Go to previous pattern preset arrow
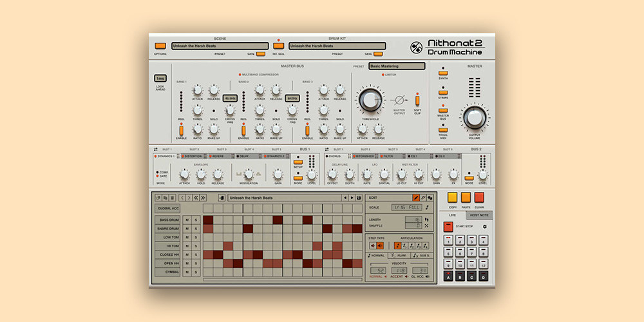Screen dimensions: 644x322 click(345, 198)
